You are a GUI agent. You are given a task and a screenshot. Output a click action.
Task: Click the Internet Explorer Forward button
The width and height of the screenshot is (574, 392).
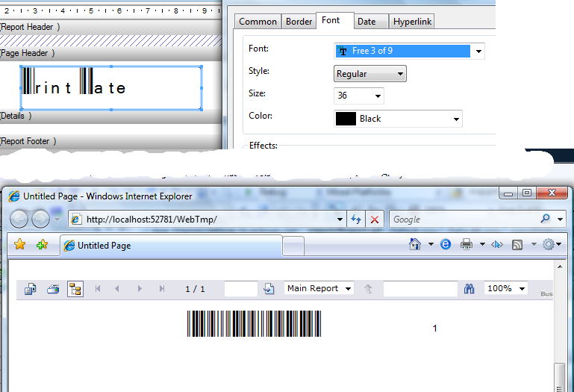40,219
